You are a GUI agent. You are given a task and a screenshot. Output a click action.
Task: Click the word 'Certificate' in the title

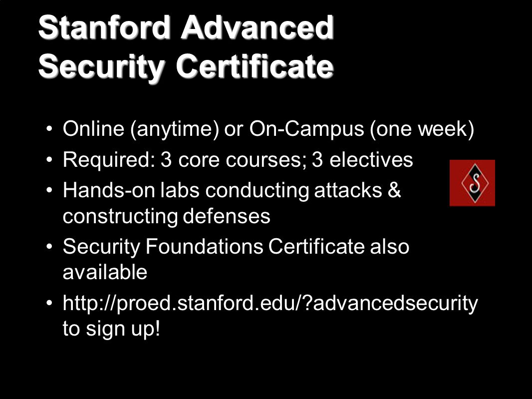click(255, 65)
